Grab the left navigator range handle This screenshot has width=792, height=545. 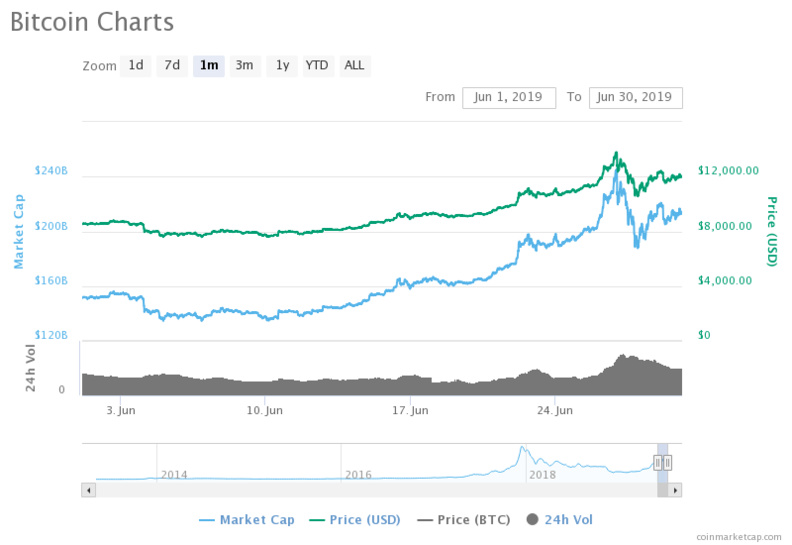coord(658,462)
